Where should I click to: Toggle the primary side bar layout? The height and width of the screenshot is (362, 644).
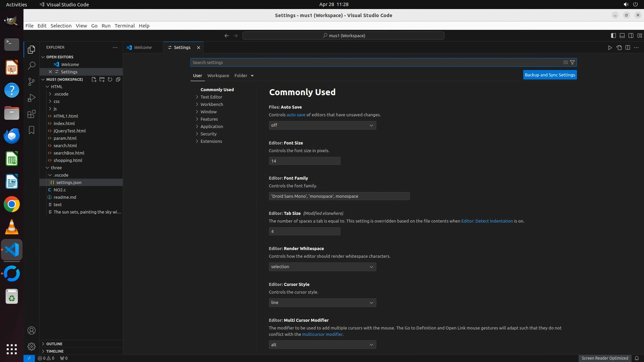(613, 36)
